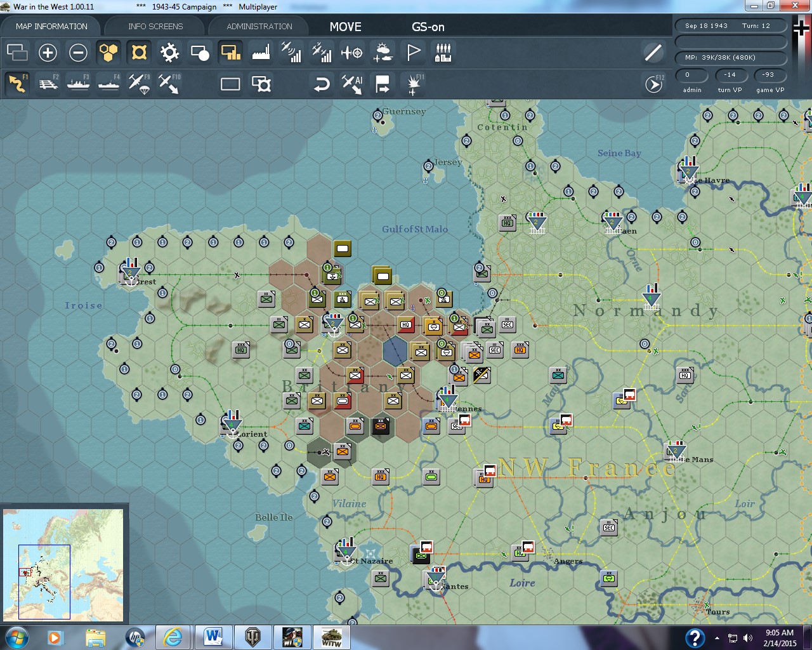Click the German flag emblem
Image resolution: width=812 pixels, height=650 pixels.
pyautogui.click(x=801, y=29)
